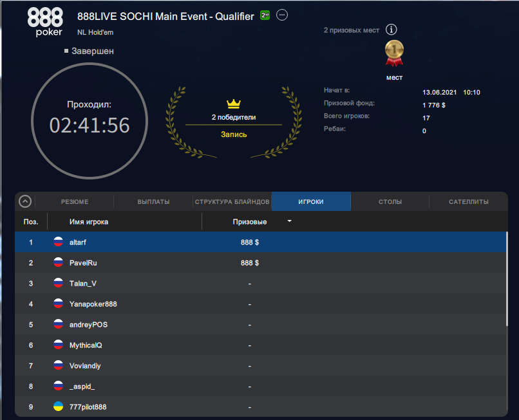Sort by the Призовые column arrow

tap(289, 221)
